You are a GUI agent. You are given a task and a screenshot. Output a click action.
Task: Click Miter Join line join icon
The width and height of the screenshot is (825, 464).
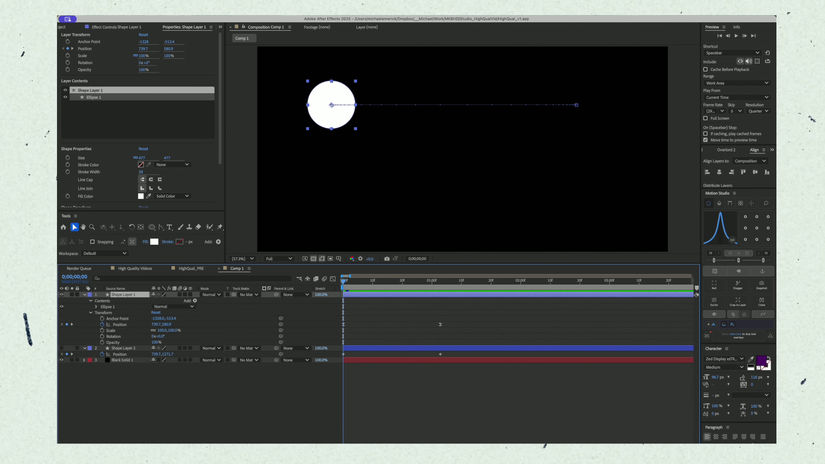coord(142,188)
